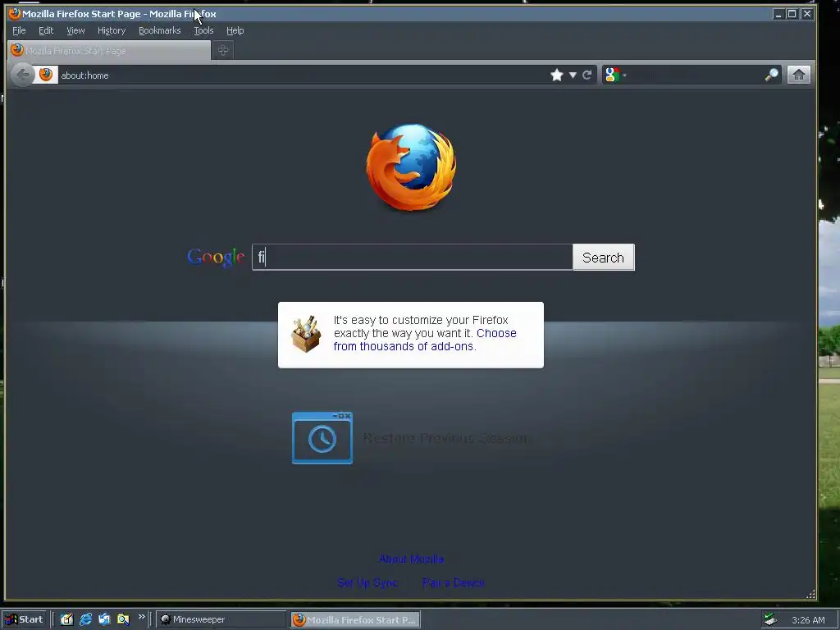Viewport: 840px width, 630px height.
Task: Open the Tools menu
Action: pos(203,30)
